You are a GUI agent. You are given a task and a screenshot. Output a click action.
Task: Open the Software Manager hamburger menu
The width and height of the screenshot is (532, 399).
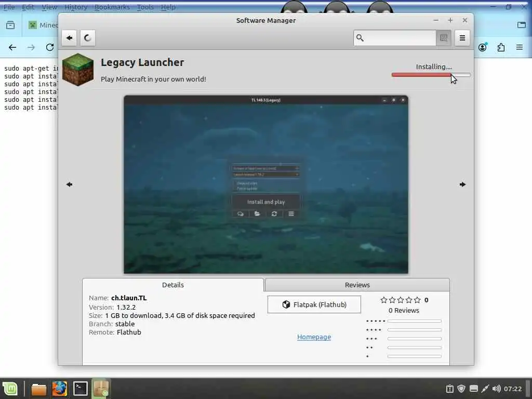(462, 37)
